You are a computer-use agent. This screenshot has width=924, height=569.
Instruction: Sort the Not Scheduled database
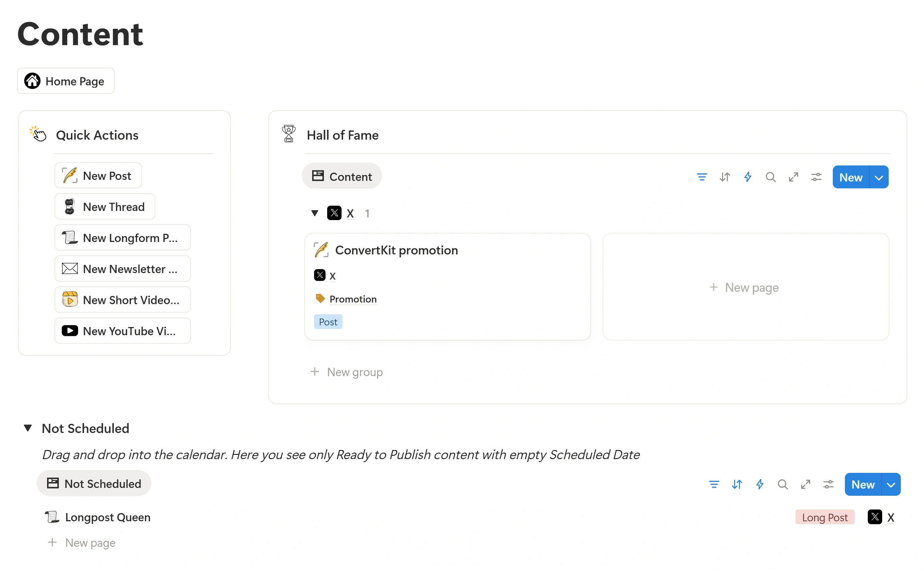[737, 484]
